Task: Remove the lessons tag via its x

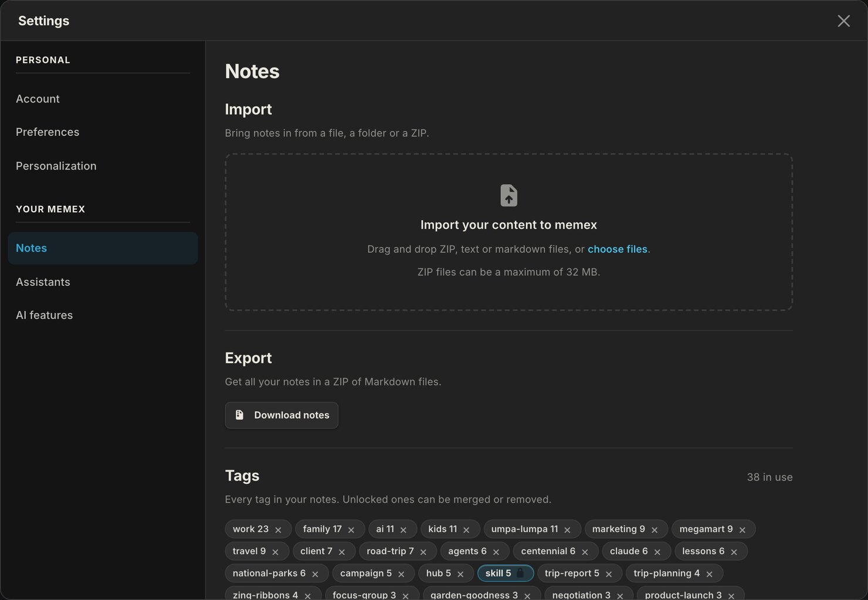Action: point(734,552)
